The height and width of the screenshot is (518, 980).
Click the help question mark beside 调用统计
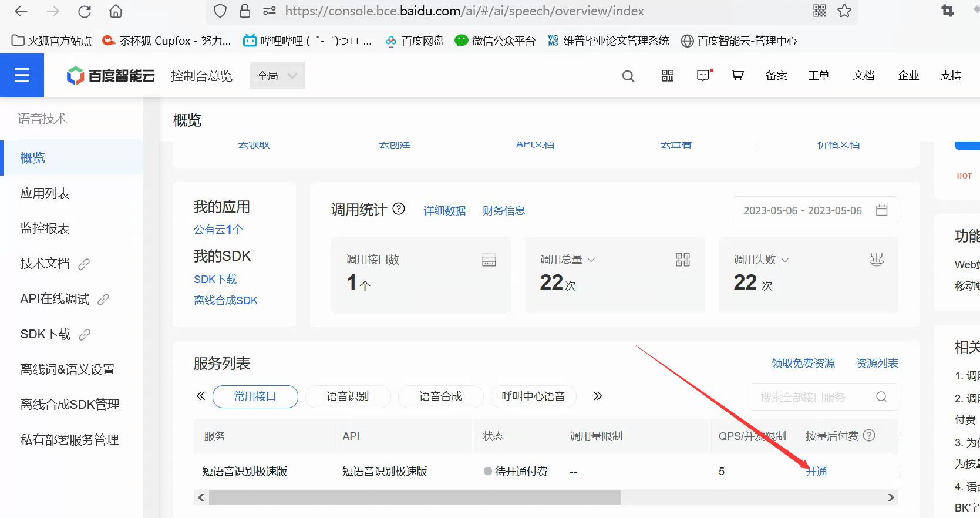399,208
